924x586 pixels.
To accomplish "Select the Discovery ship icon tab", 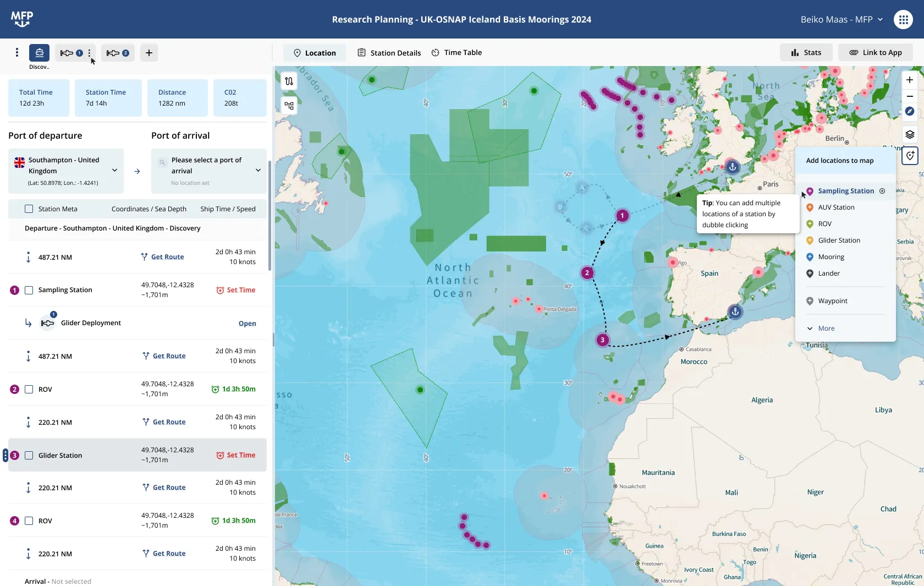I will point(39,53).
